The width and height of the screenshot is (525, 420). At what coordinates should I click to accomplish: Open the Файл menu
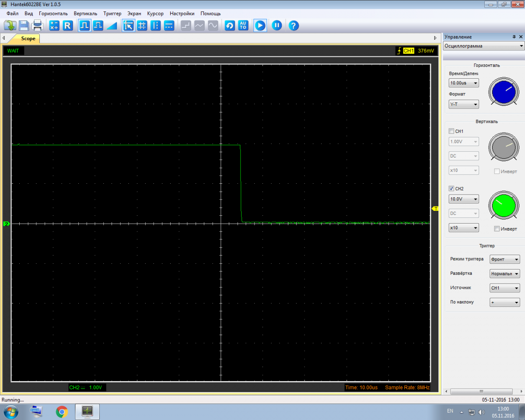[x=12, y=14]
